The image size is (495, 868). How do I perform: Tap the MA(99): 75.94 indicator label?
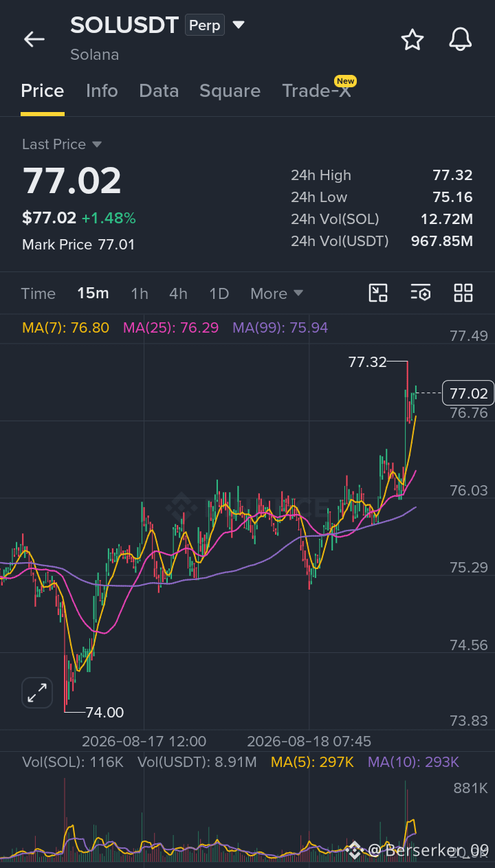click(280, 328)
